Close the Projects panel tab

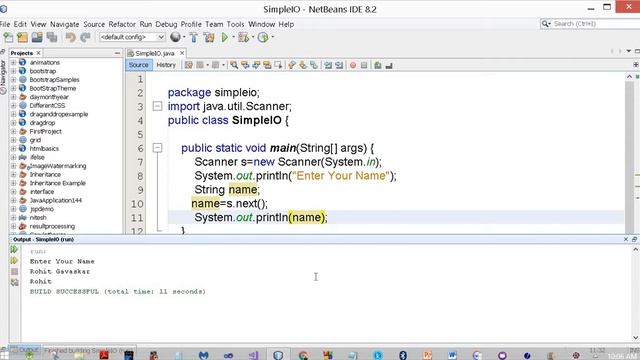pos(38,53)
